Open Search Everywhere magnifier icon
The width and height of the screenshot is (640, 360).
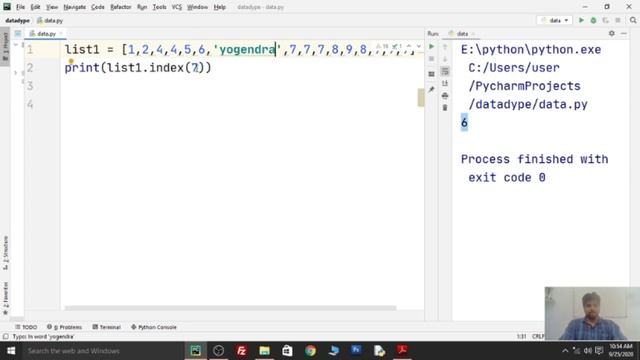[633, 20]
